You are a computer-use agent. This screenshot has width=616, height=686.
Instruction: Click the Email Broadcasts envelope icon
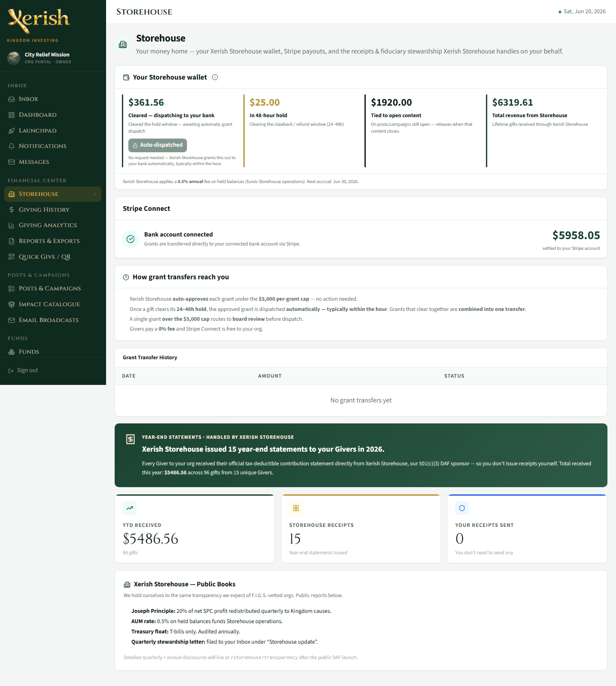[12, 320]
